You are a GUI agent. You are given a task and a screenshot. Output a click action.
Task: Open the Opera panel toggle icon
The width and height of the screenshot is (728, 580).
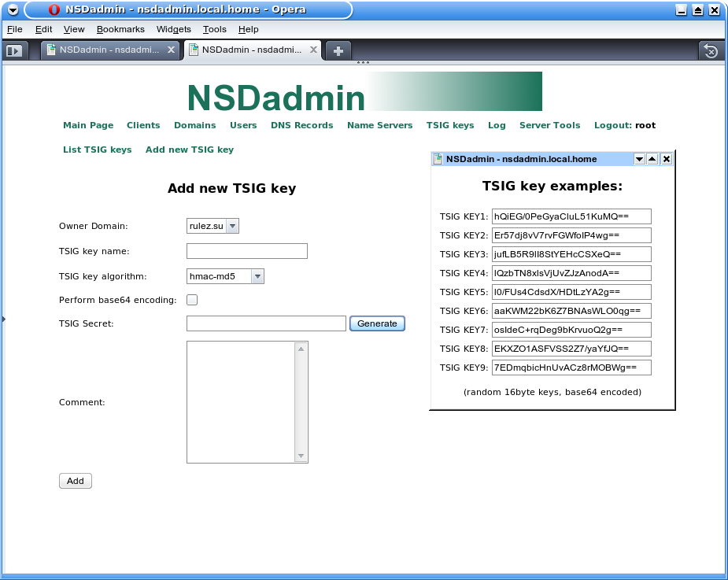(14, 50)
